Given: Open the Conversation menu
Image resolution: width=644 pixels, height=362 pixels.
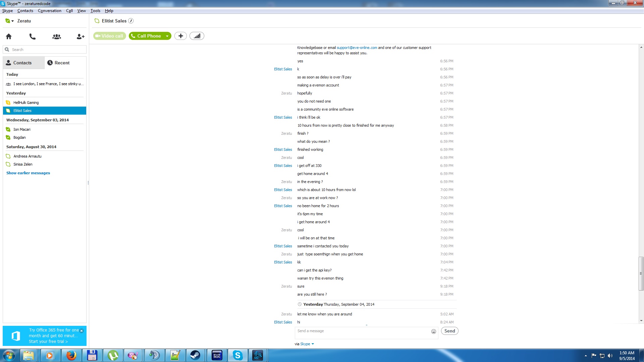Looking at the screenshot, I should point(50,11).
